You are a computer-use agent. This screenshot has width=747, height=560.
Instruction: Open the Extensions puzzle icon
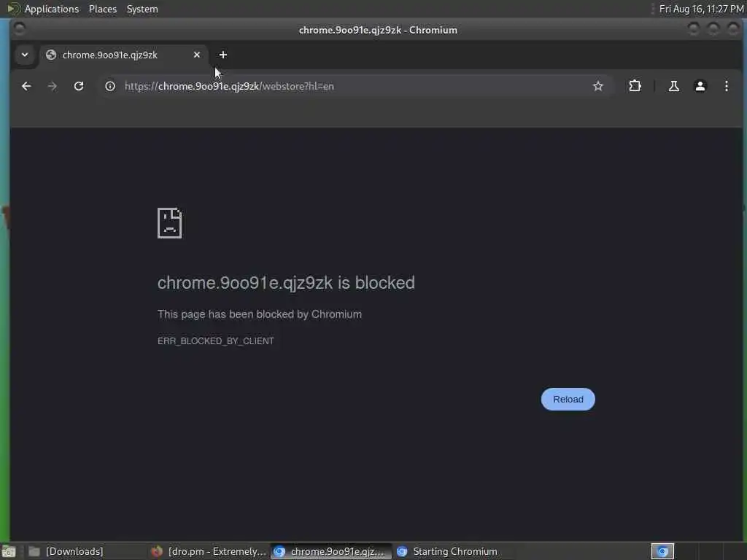click(635, 86)
